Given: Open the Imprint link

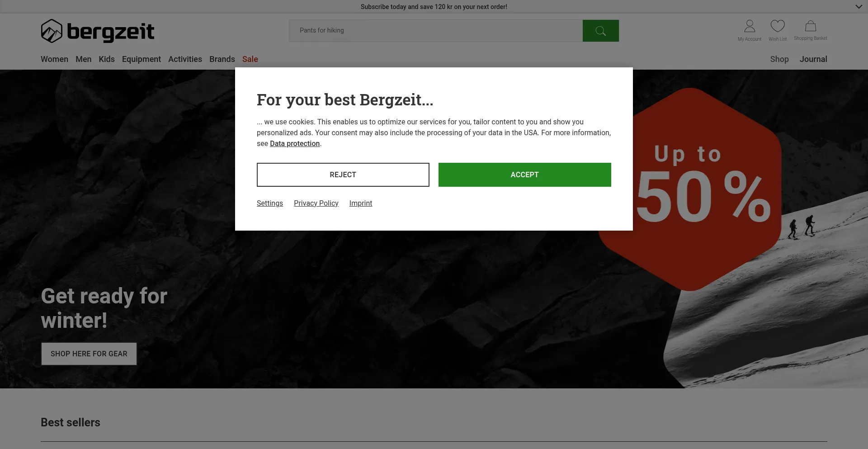Looking at the screenshot, I should click(361, 203).
